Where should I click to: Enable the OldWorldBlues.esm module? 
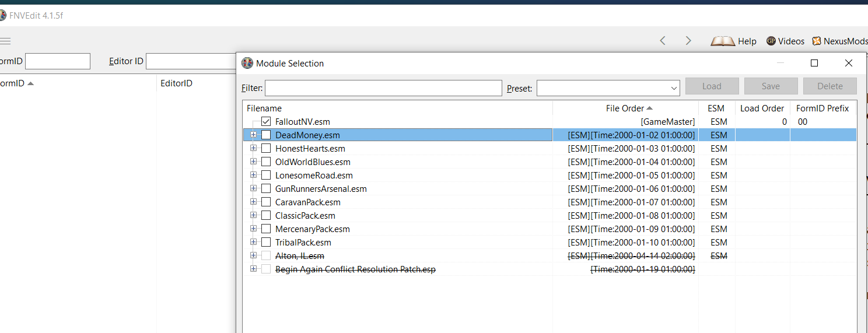(x=266, y=162)
